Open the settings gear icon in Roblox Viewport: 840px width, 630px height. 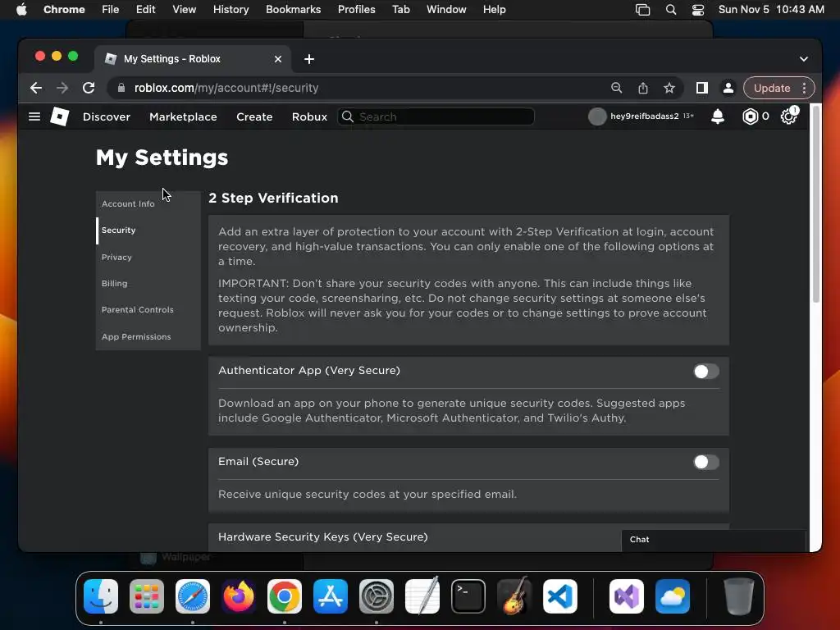coord(788,116)
